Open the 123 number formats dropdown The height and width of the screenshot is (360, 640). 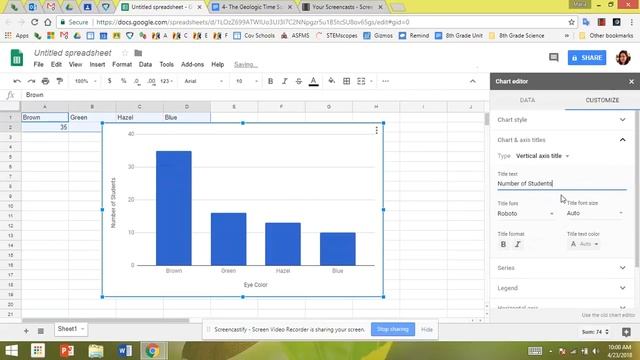tap(167, 81)
